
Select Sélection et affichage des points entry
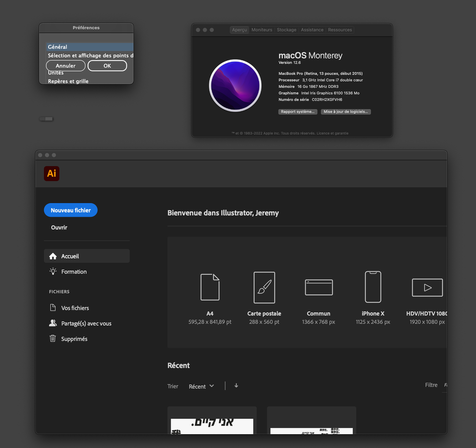(90, 56)
